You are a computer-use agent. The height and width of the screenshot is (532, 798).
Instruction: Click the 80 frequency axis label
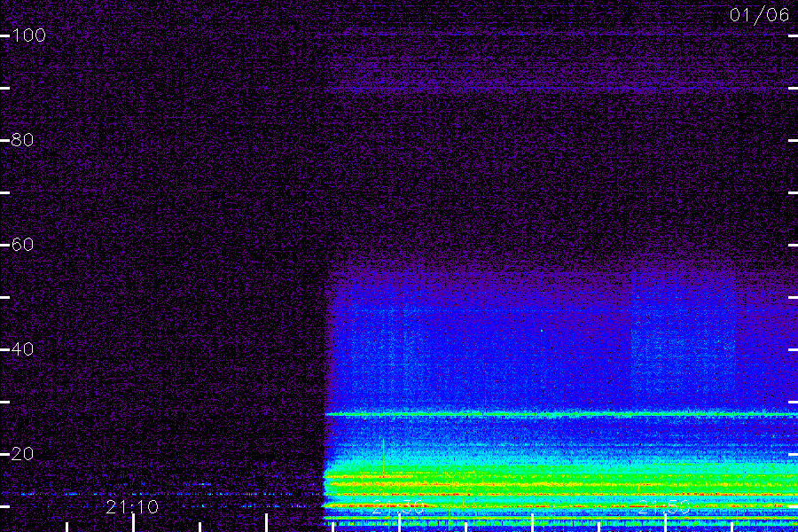point(22,139)
